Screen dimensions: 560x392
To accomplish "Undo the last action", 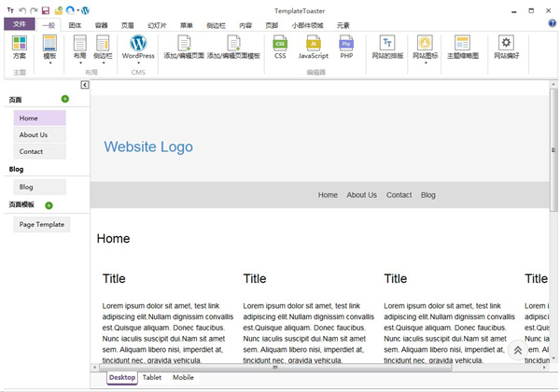I will click(x=22, y=10).
